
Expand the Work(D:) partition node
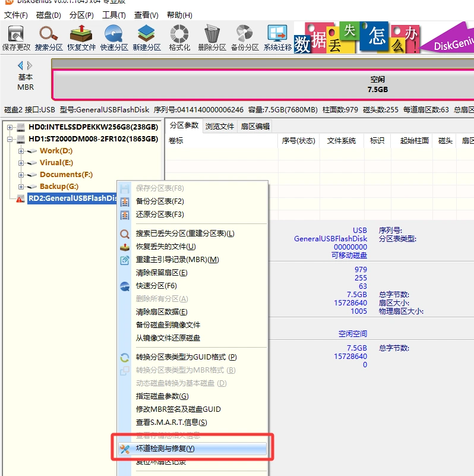pyautogui.click(x=21, y=151)
